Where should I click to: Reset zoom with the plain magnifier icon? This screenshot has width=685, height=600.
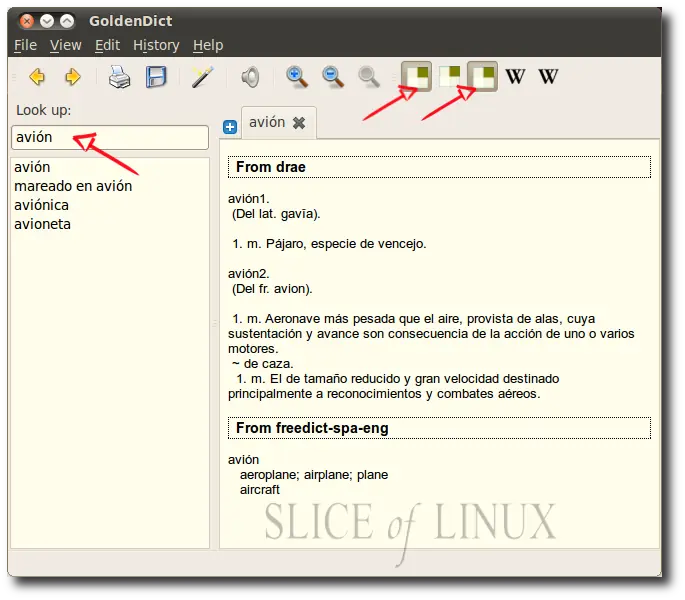click(x=369, y=77)
